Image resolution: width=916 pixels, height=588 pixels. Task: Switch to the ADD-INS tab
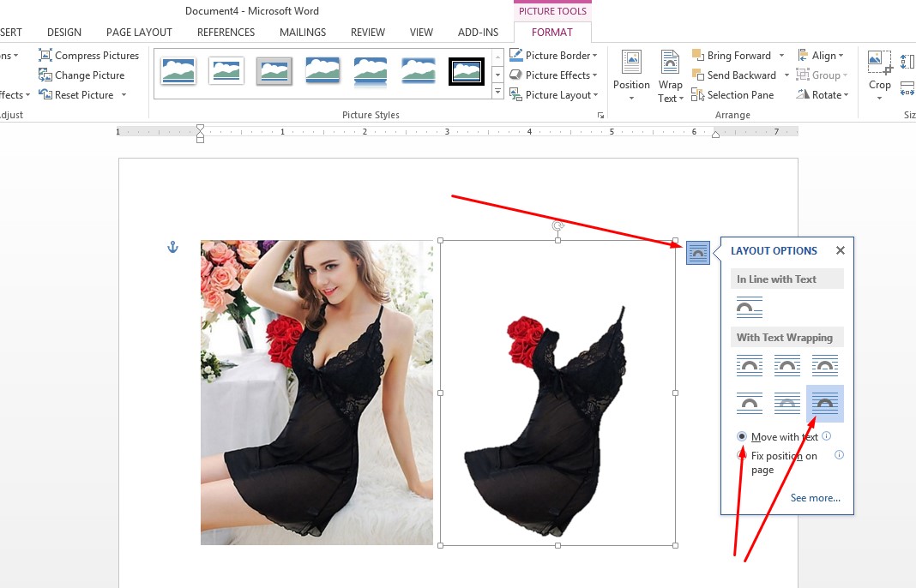[x=478, y=33]
